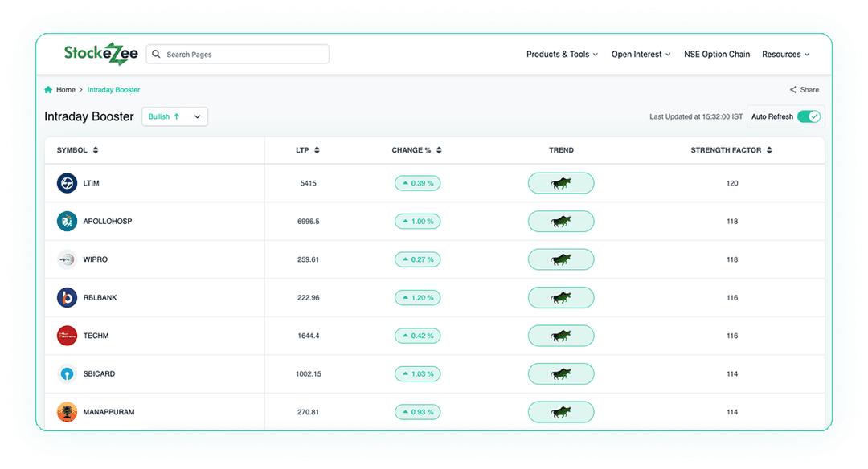This screenshot has width=868, height=469.
Task: Go to Home in the breadcrumb
Action: tap(66, 90)
